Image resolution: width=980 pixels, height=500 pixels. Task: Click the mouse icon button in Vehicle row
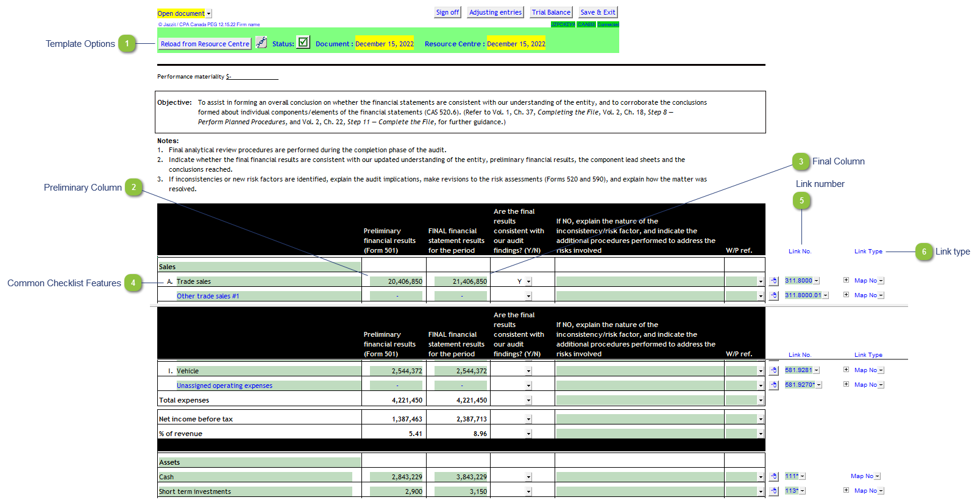point(773,370)
